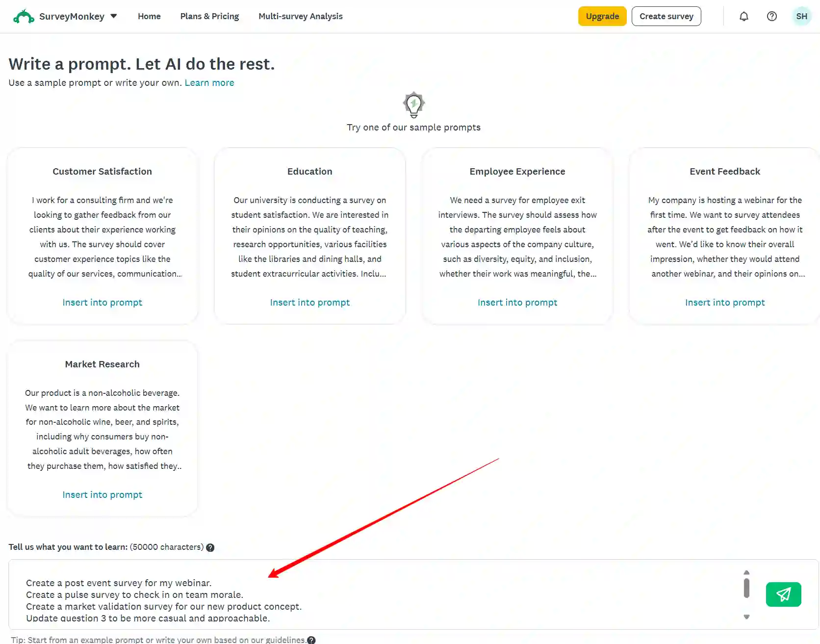Open the help question mark icon in header
This screenshot has width=820, height=644.
772,16
